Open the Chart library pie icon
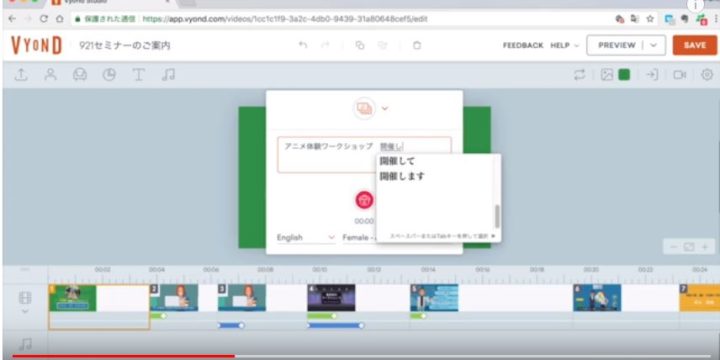This screenshot has height=360, width=720. pos(109,75)
